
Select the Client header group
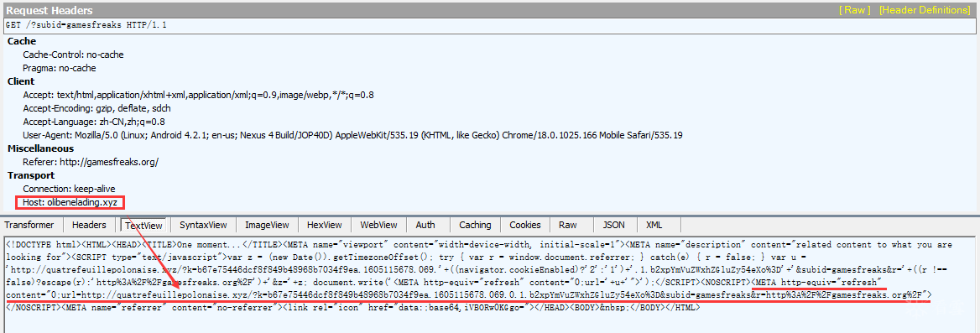point(21,81)
